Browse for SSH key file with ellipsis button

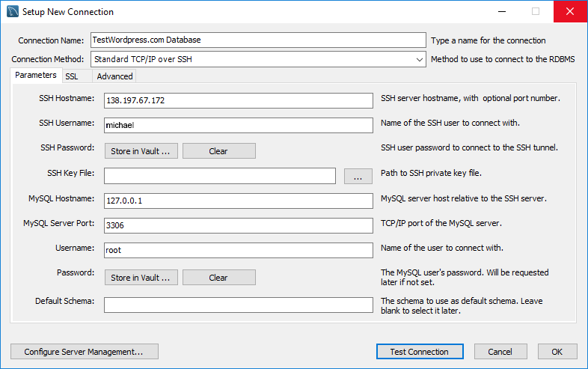[x=358, y=176]
